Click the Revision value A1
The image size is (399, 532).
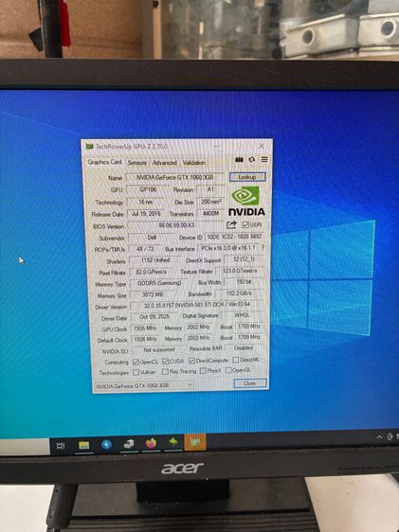[210, 189]
